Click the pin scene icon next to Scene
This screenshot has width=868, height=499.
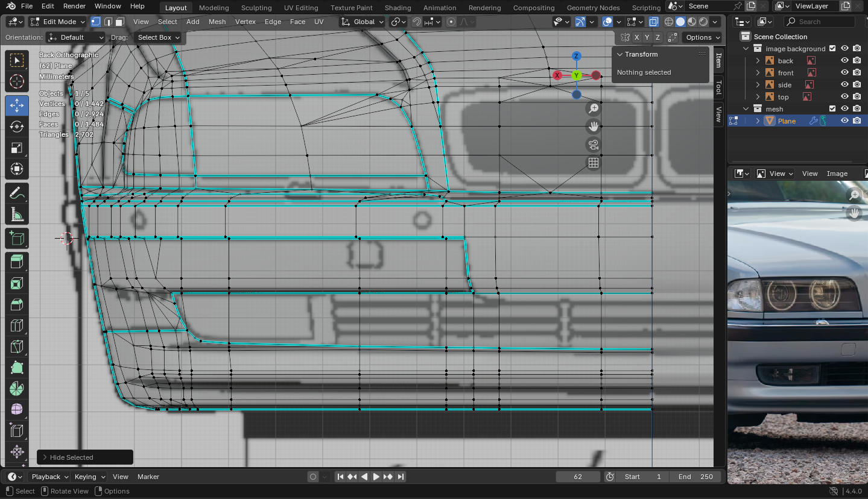[x=738, y=6]
